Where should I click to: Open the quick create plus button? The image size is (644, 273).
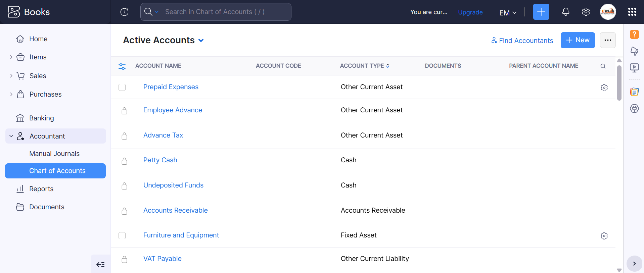click(x=541, y=12)
